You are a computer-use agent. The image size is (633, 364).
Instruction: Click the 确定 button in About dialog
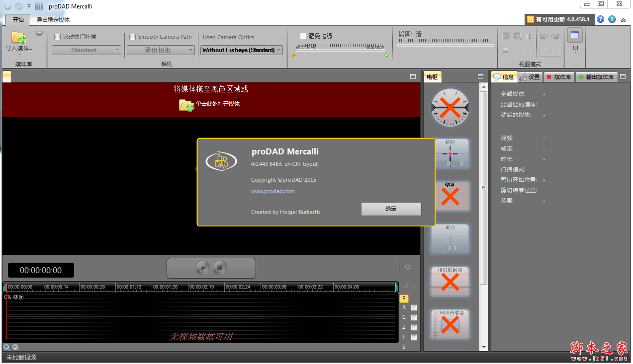coord(391,209)
